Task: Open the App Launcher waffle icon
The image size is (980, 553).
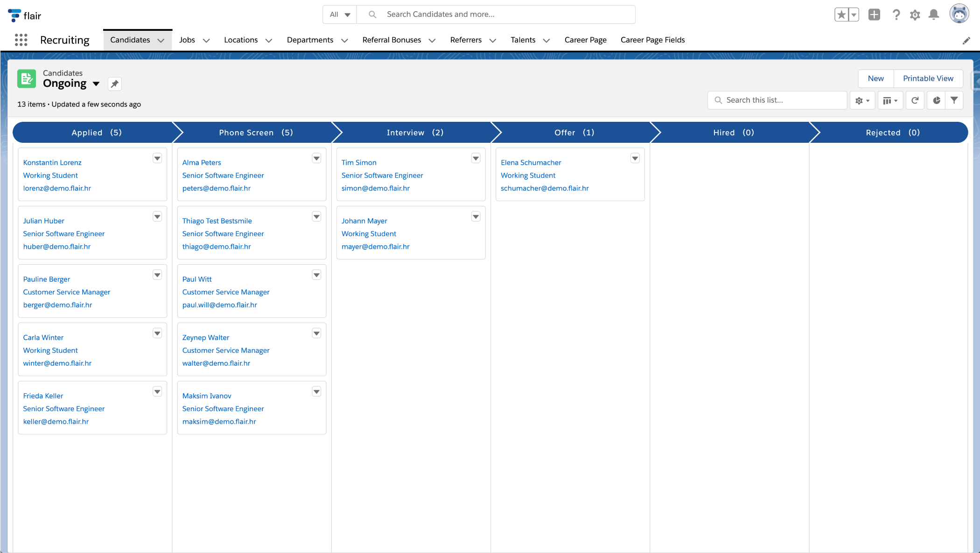Action: point(21,40)
